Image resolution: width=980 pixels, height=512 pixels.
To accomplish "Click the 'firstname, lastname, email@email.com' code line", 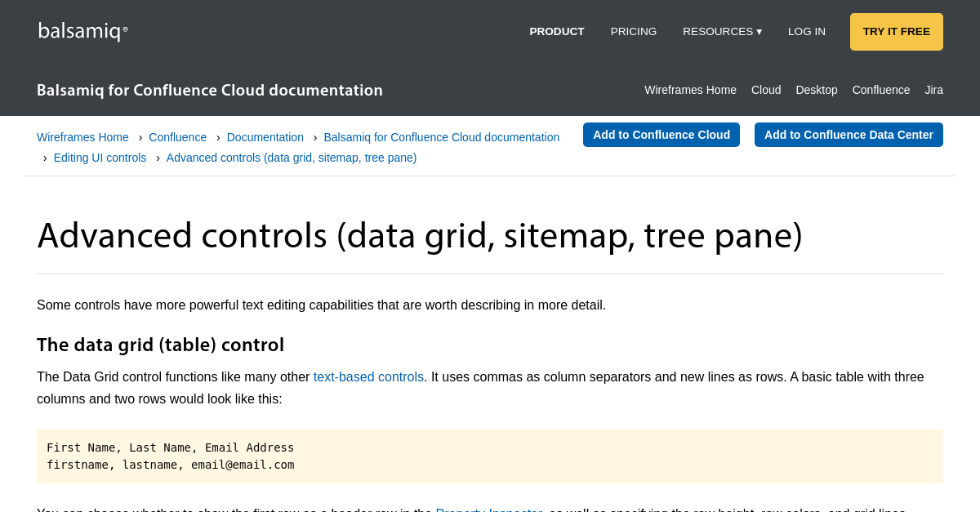I will [170, 465].
